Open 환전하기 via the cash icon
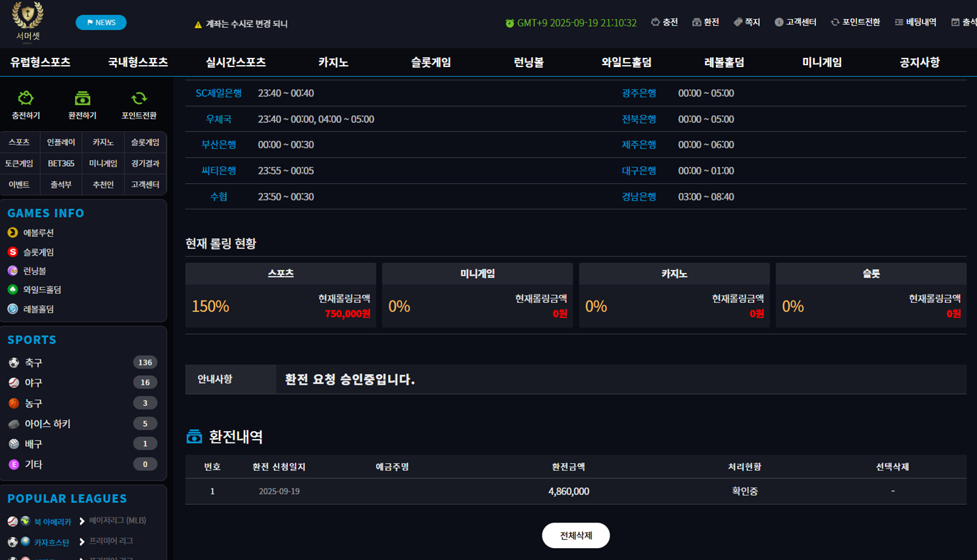The image size is (977, 560). pos(82,99)
